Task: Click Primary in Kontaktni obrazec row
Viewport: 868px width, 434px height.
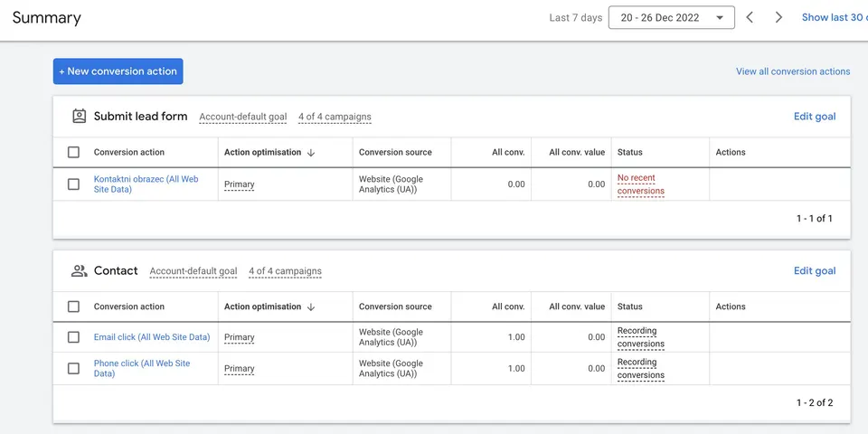Action: click(x=239, y=184)
